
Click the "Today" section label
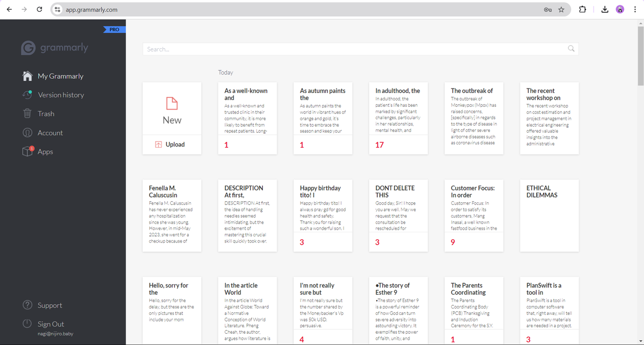click(x=225, y=72)
